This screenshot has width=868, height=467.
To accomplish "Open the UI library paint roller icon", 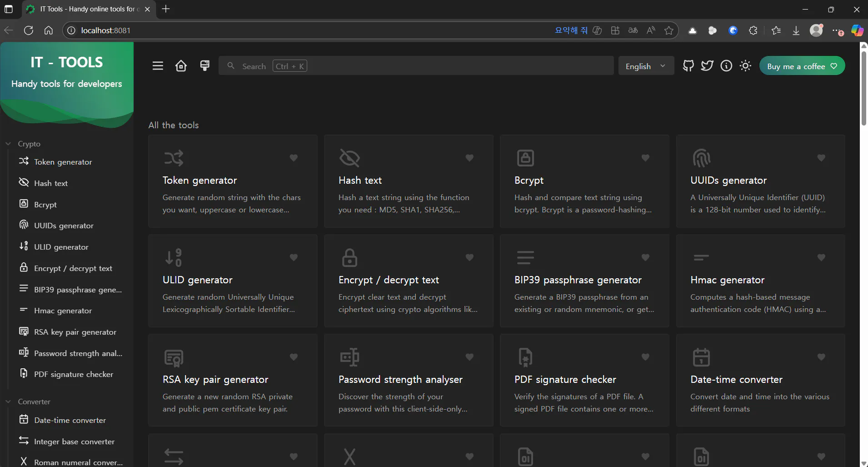I will click(x=205, y=66).
